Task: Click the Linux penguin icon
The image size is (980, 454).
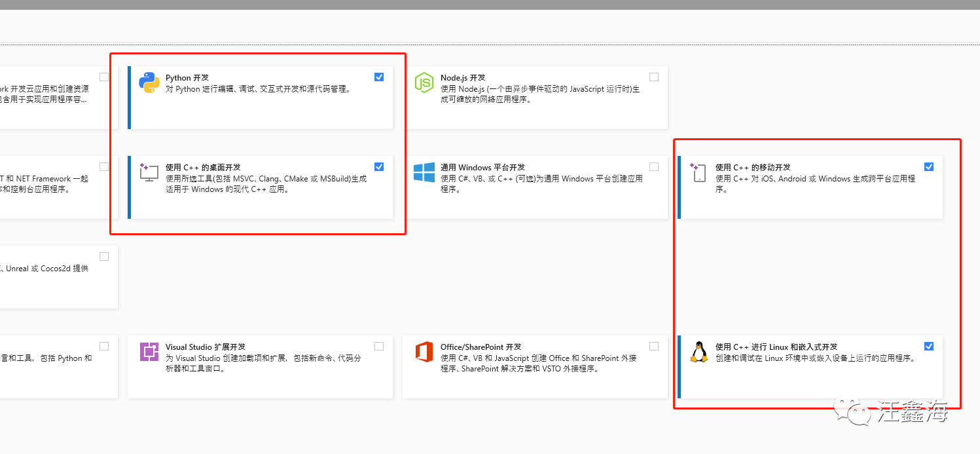Action: 699,352
